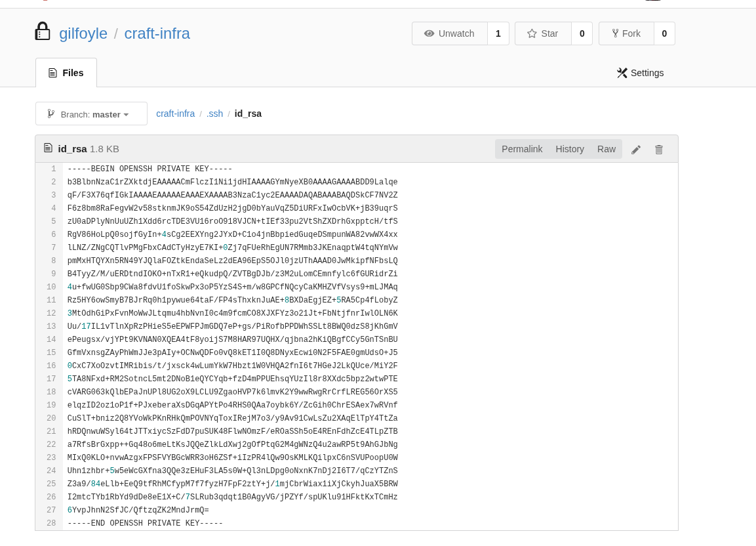Viewport: 756px width, 546px height.
Task: Open the craft-infra repository title link
Action: (157, 33)
